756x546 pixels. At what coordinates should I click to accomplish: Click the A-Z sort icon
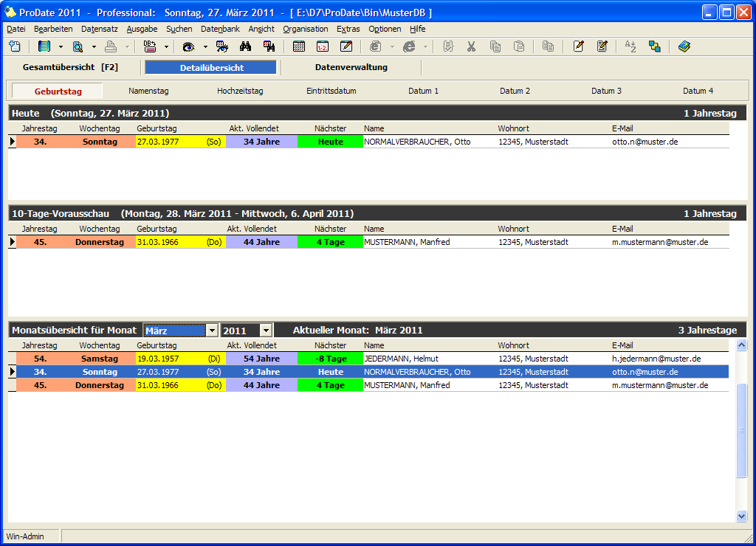click(630, 46)
